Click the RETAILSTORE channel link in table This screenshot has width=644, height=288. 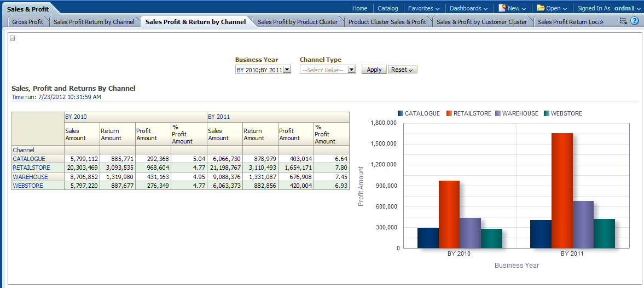click(x=31, y=168)
